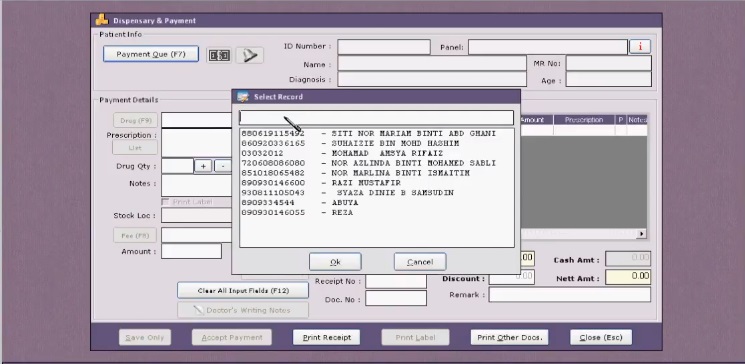Select record REZA
This screenshot has height=364, width=745.
(x=376, y=213)
